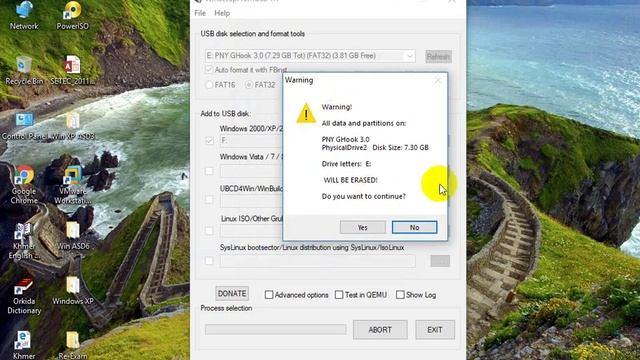Open the File menu

pos(200,13)
